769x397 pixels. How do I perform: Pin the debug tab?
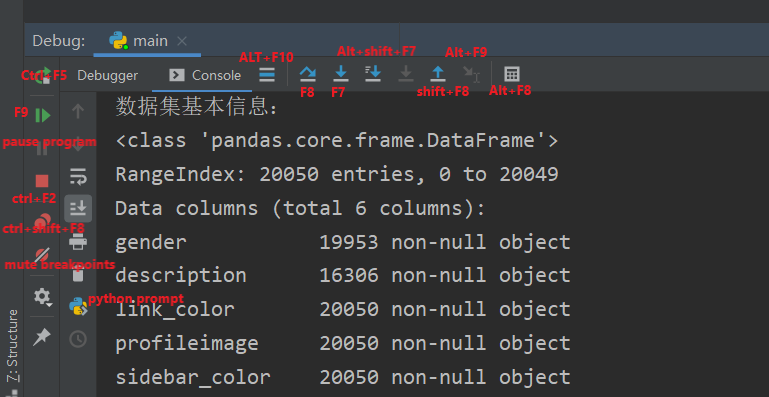42,337
